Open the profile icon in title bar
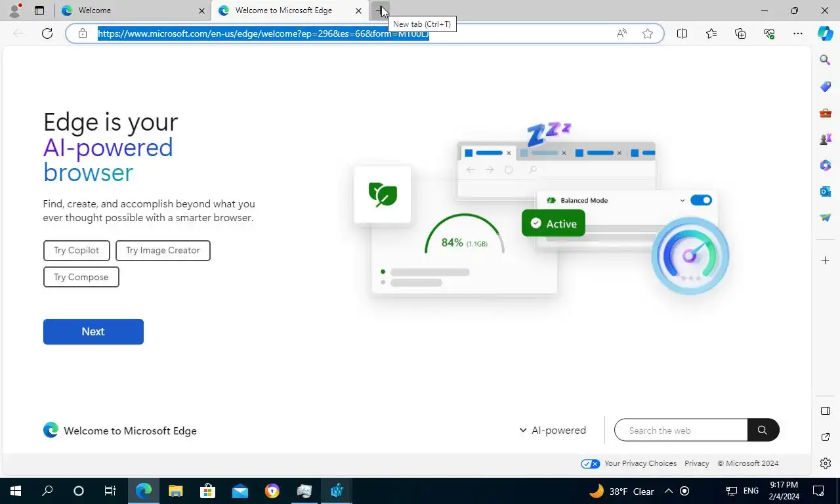Viewport: 840px width, 504px height. click(14, 10)
